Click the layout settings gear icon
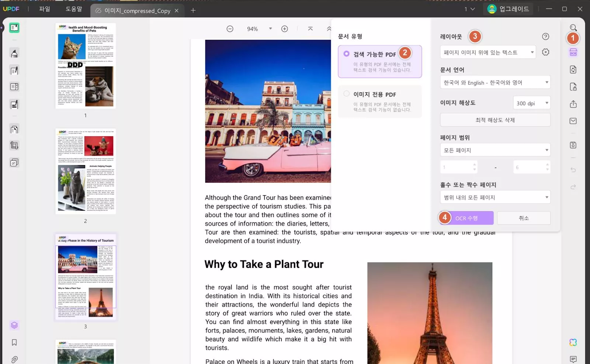Viewport: 590px width, 364px height. 545,52
